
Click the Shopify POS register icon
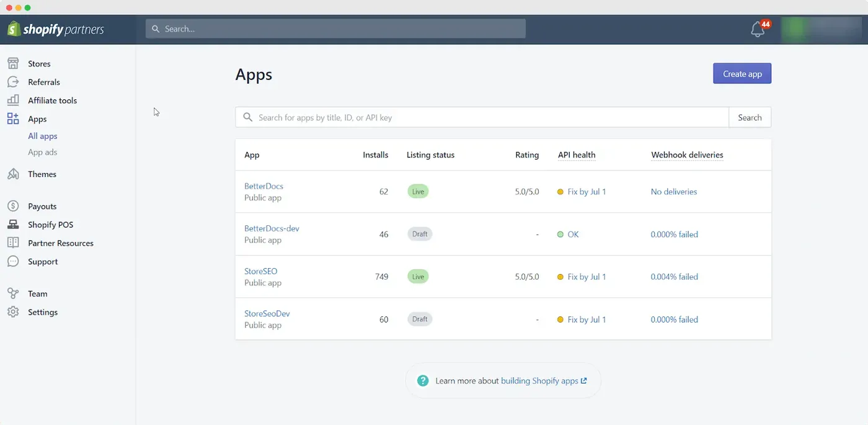[x=13, y=225]
